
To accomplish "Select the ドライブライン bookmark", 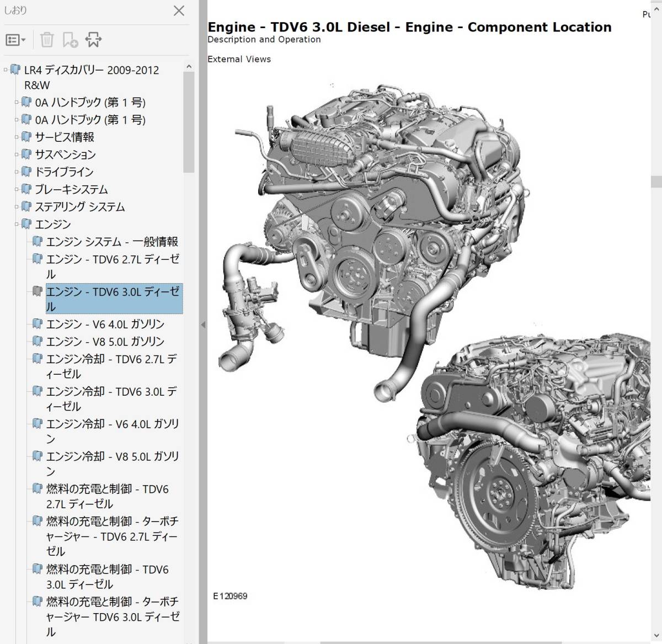I will (64, 172).
